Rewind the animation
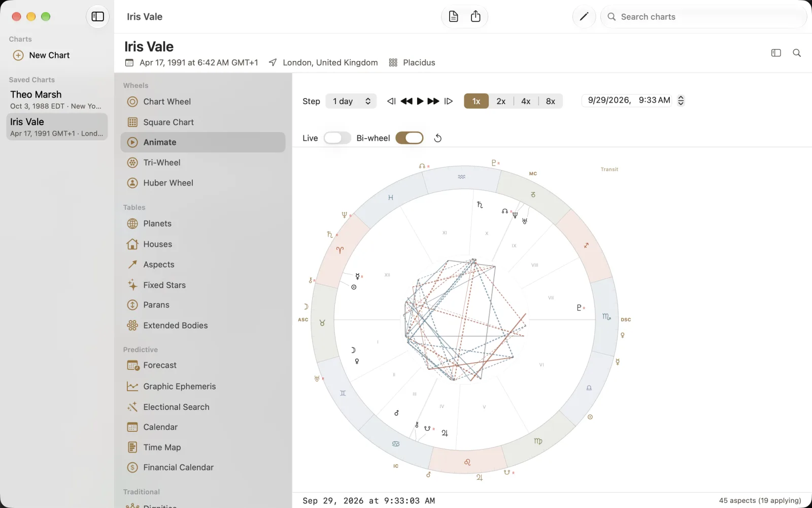The width and height of the screenshot is (812, 508). coord(406,101)
